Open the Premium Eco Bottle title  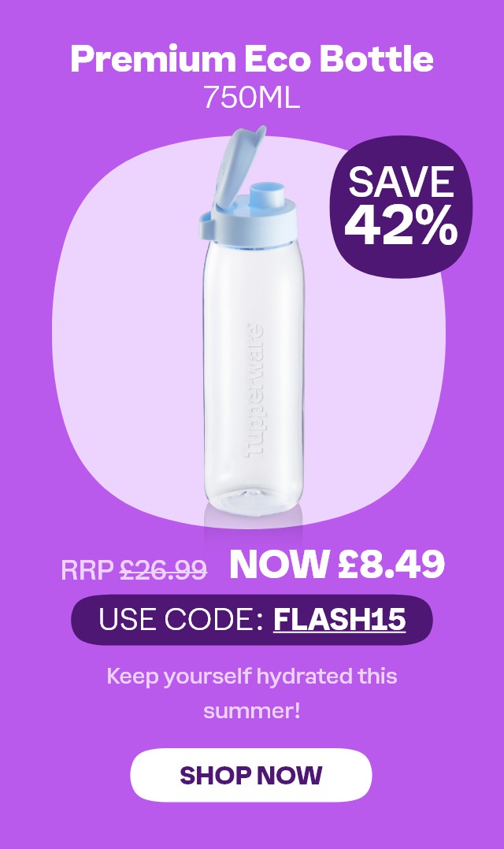(252, 59)
